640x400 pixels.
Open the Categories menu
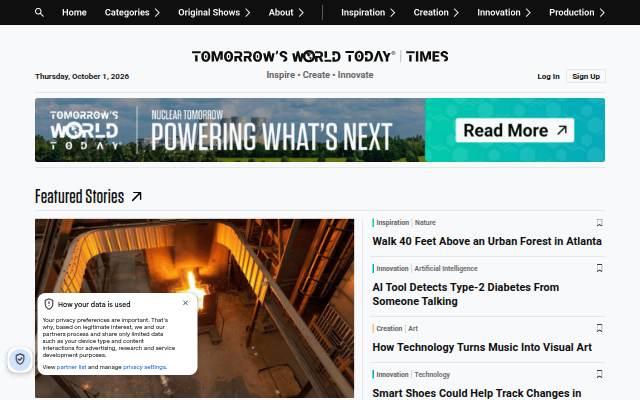coord(127,12)
